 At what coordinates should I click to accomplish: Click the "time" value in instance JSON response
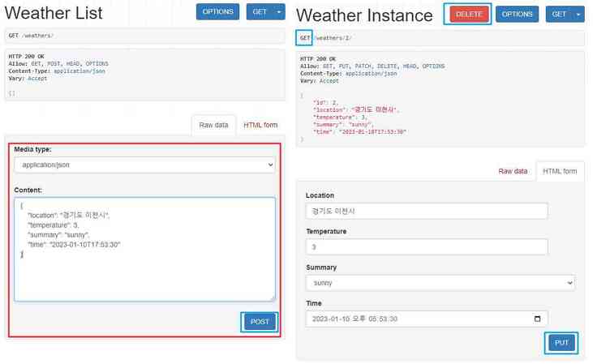(372, 132)
